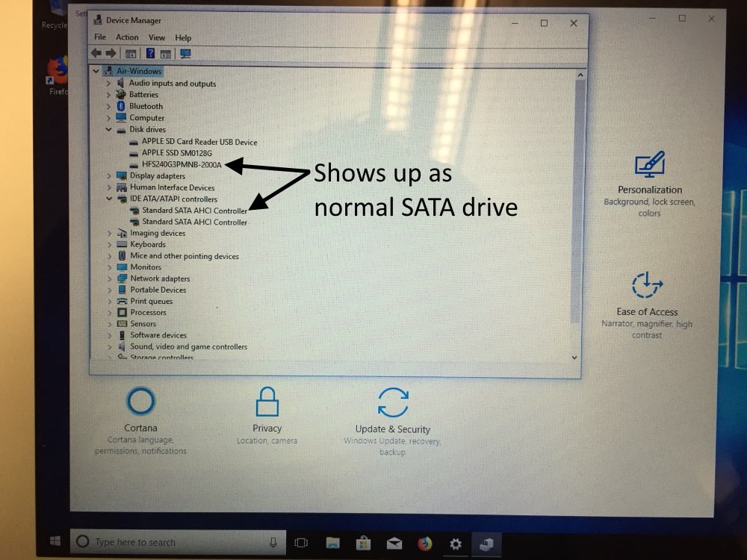Viewport: 747px width, 560px height.
Task: Open the Help menu
Action: (183, 38)
